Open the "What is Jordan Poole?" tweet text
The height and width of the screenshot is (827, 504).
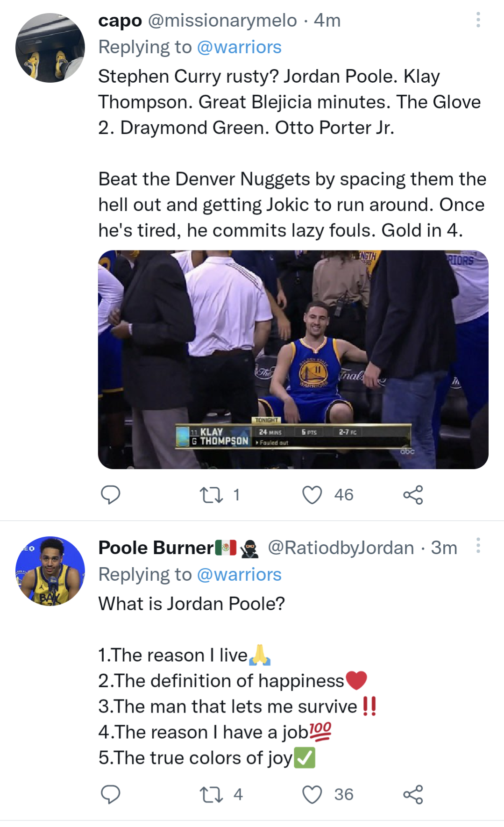pos(192,604)
